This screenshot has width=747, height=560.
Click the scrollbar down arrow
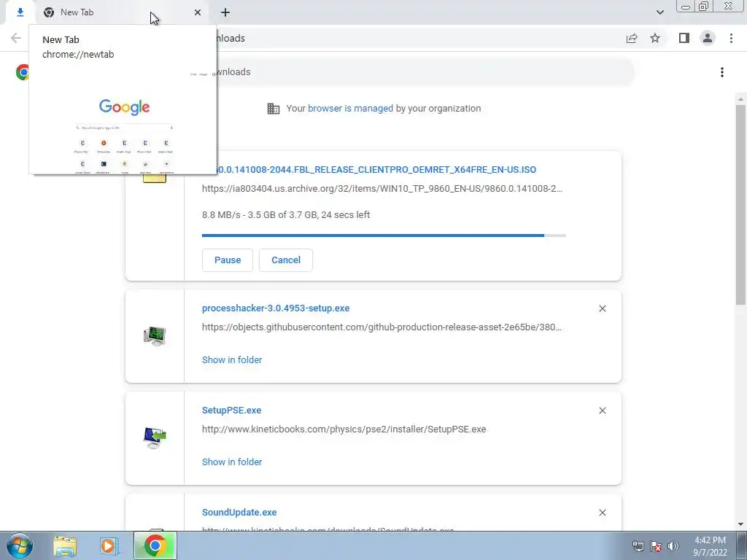click(x=740, y=525)
